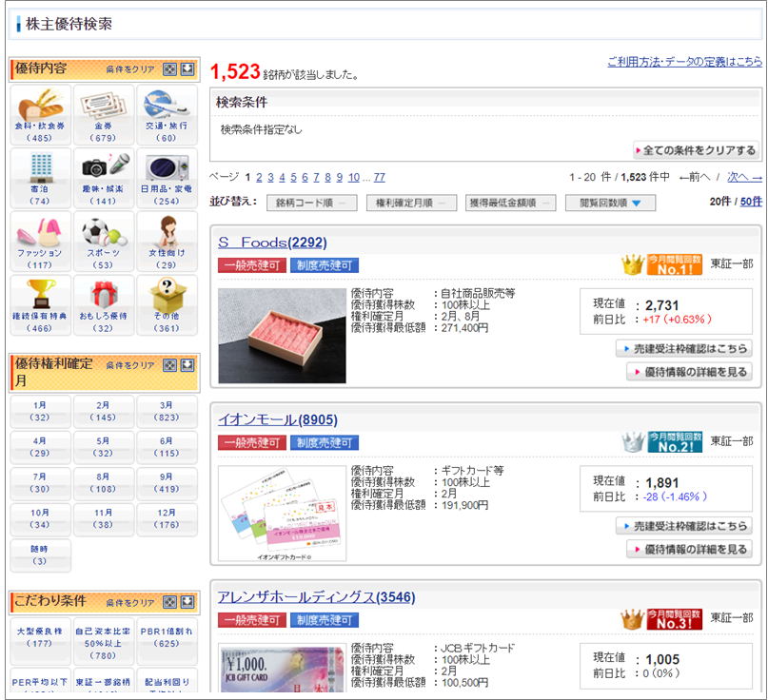The image size is (768, 700).
Task: Click 一般売建可 badge on アレンザホールディングス
Action: pyautogui.click(x=252, y=620)
